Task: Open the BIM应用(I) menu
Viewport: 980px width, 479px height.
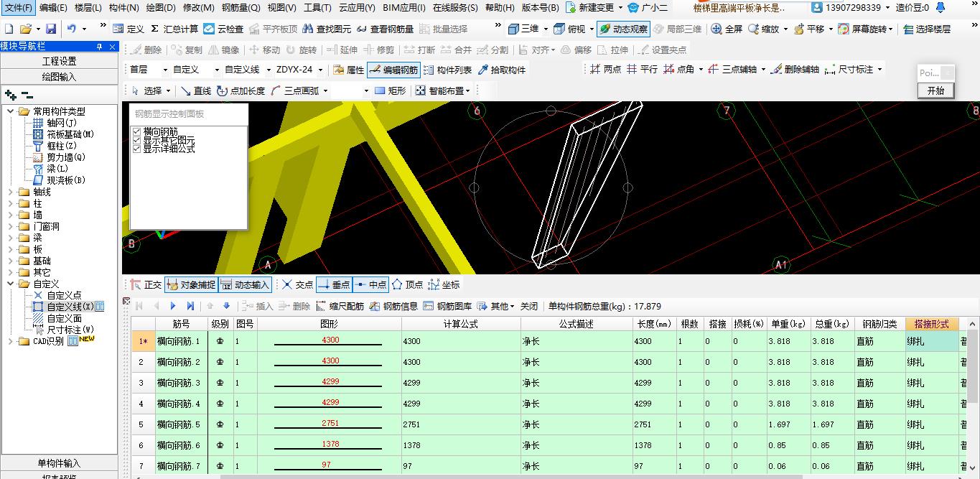Action: click(404, 8)
